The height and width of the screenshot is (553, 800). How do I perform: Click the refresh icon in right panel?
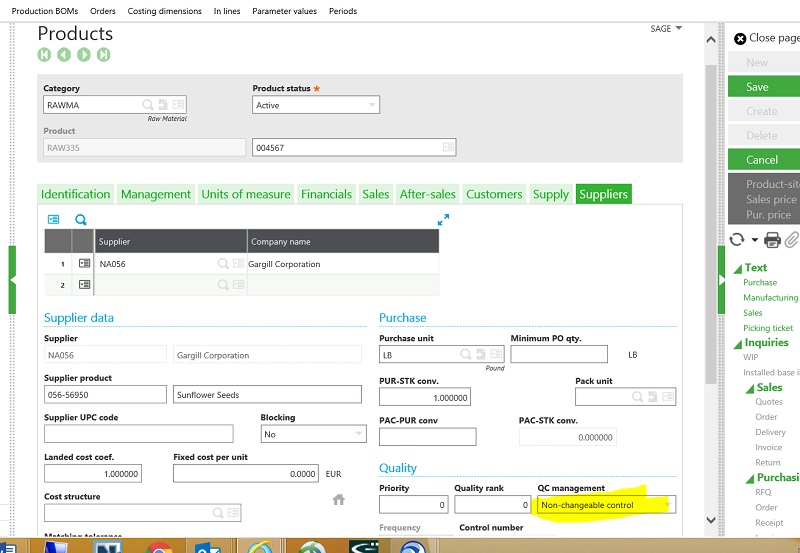pos(737,240)
